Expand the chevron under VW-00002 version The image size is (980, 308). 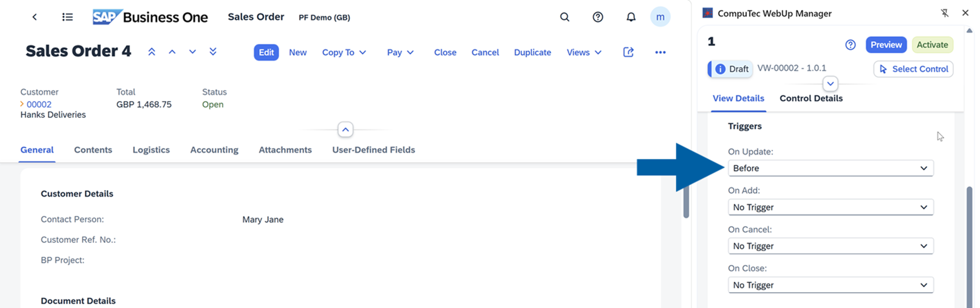coord(831,84)
